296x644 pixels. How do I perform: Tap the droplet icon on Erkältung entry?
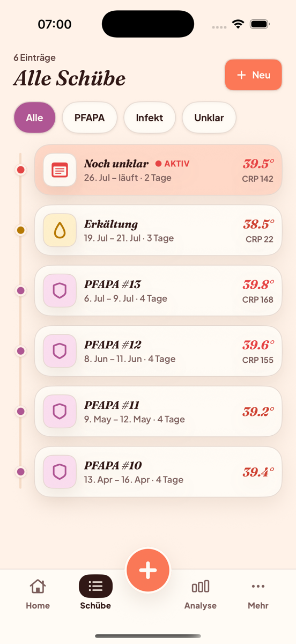tap(60, 230)
